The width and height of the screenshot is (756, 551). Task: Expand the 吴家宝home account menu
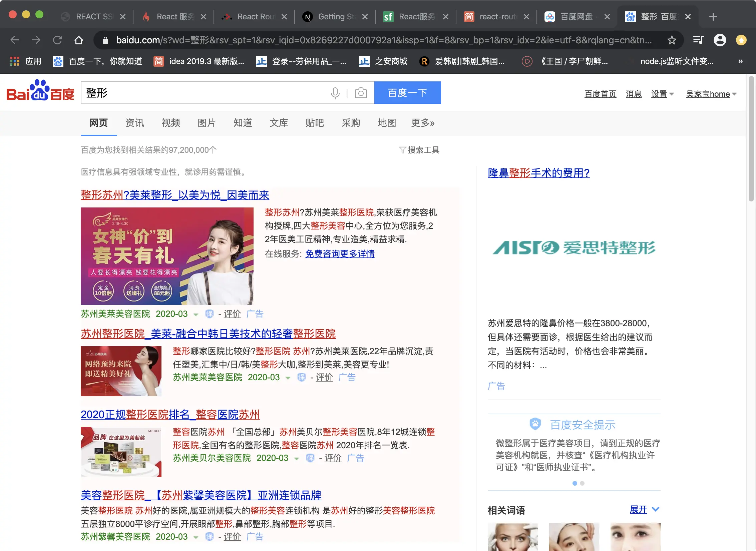point(711,94)
